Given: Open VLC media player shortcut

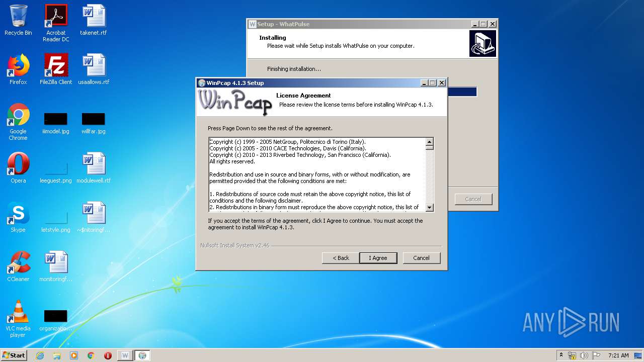Looking at the screenshot, I should click(x=18, y=319).
